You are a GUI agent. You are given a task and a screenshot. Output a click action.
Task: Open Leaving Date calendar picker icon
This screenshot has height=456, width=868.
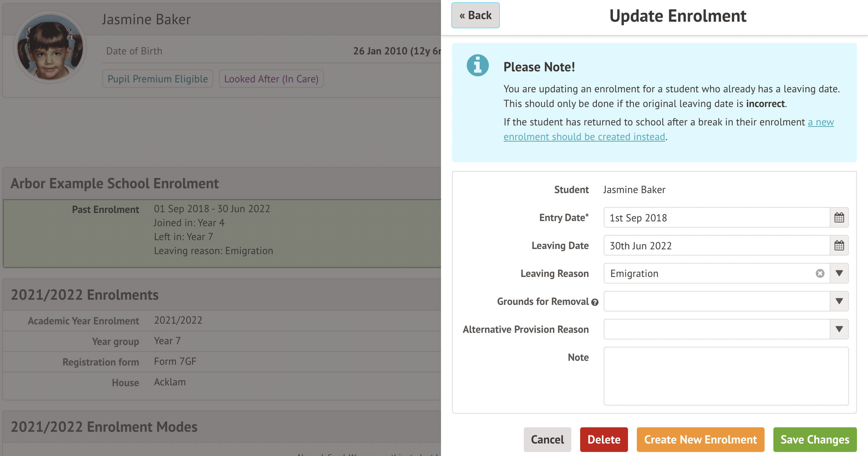click(839, 246)
